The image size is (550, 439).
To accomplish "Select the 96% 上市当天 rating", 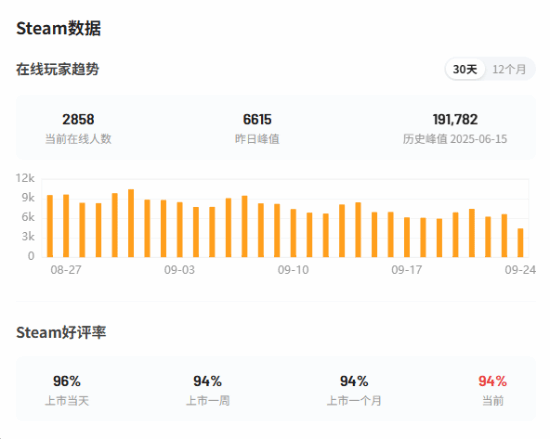I will coord(67,381).
